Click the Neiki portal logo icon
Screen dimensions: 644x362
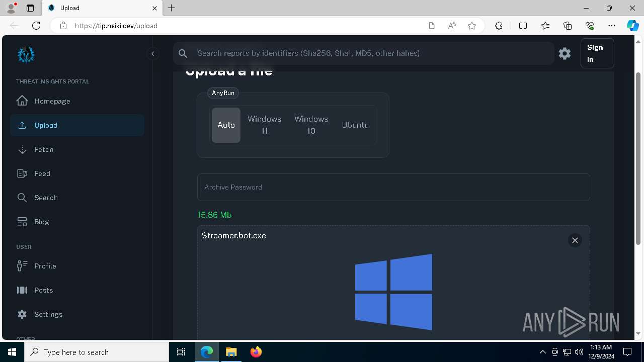click(26, 54)
